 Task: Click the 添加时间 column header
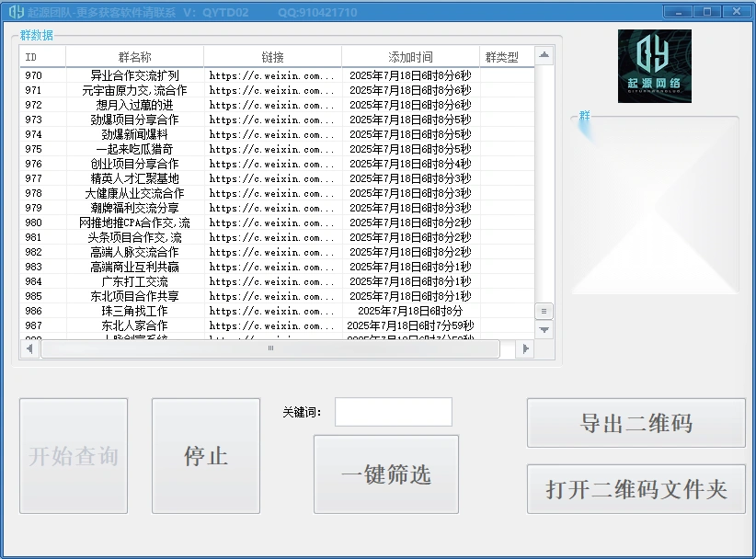410,57
